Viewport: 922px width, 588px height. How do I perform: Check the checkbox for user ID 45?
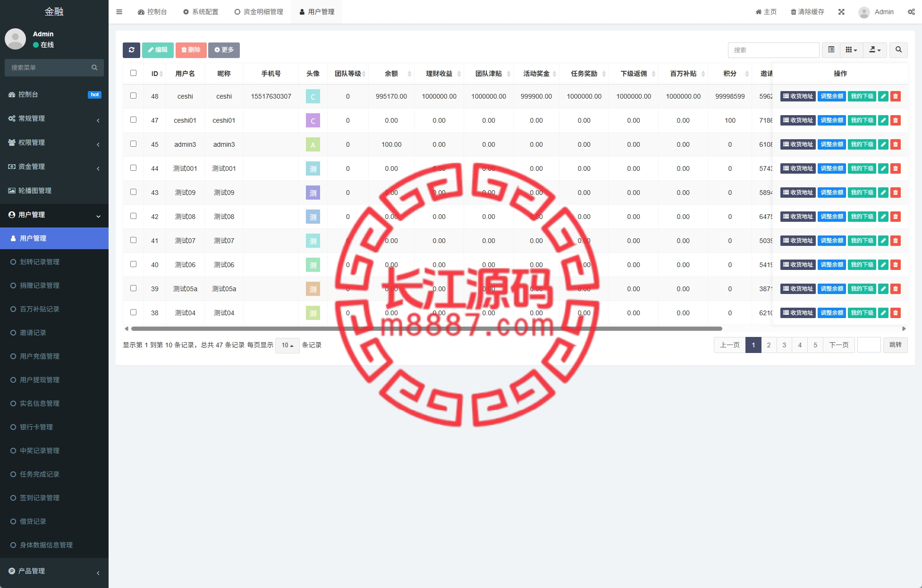click(133, 144)
